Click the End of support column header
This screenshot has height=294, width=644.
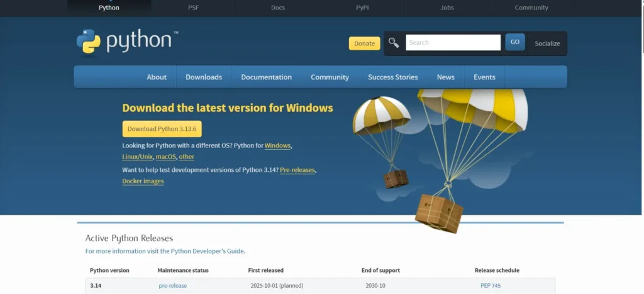tap(380, 271)
